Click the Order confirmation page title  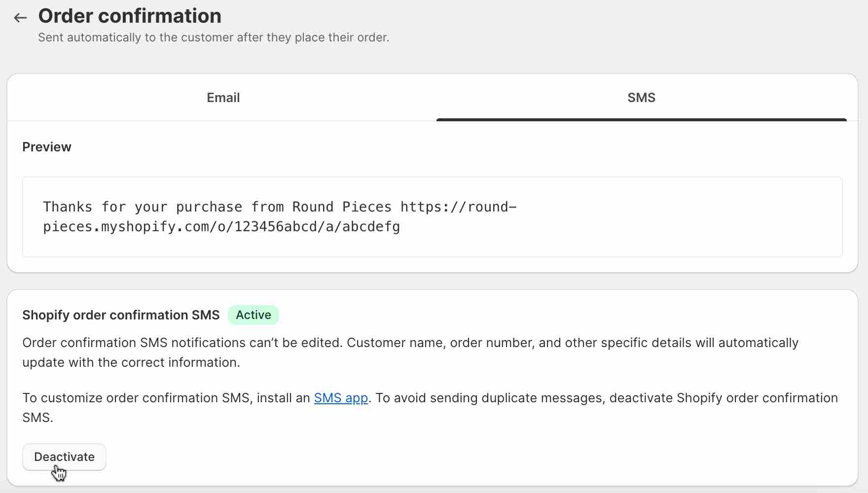pos(130,16)
